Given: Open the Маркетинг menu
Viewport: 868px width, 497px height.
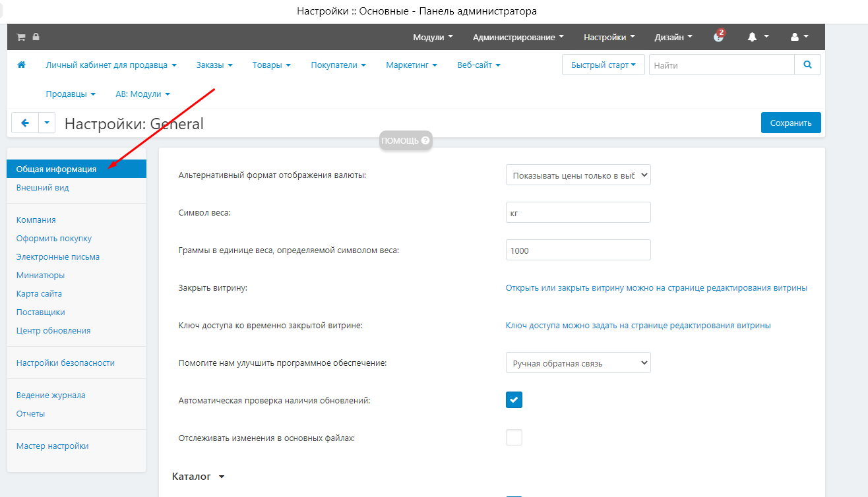Looking at the screenshot, I should coord(412,65).
